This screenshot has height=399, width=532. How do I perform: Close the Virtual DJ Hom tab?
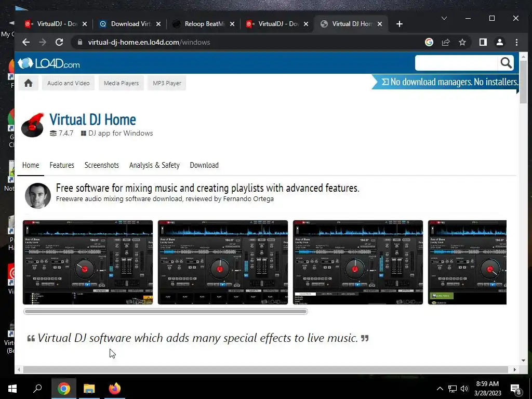coord(380,24)
